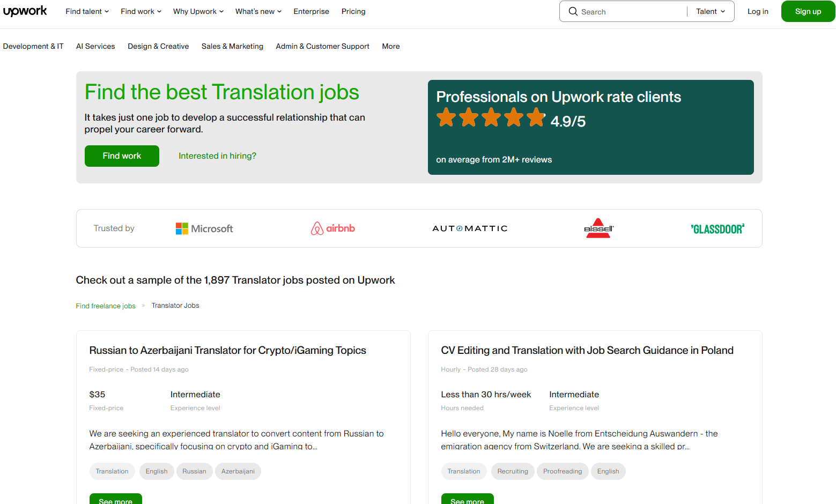This screenshot has height=504, width=836.
Task: Open the Russian to Azerbaijani Translator job title
Action: click(x=227, y=350)
